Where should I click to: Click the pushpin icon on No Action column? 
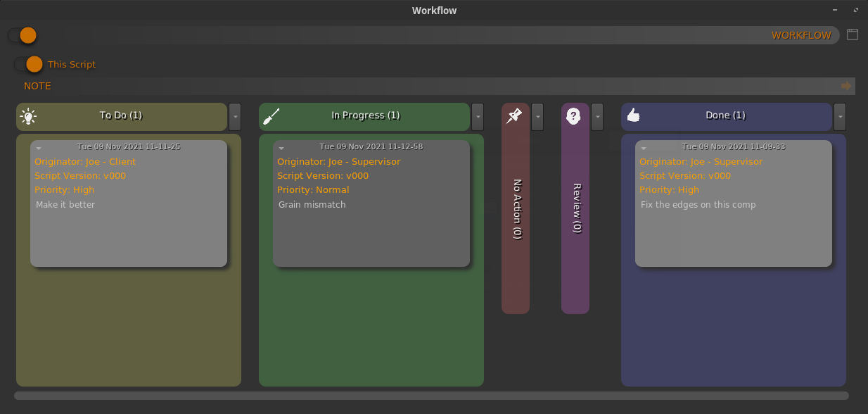coord(514,116)
